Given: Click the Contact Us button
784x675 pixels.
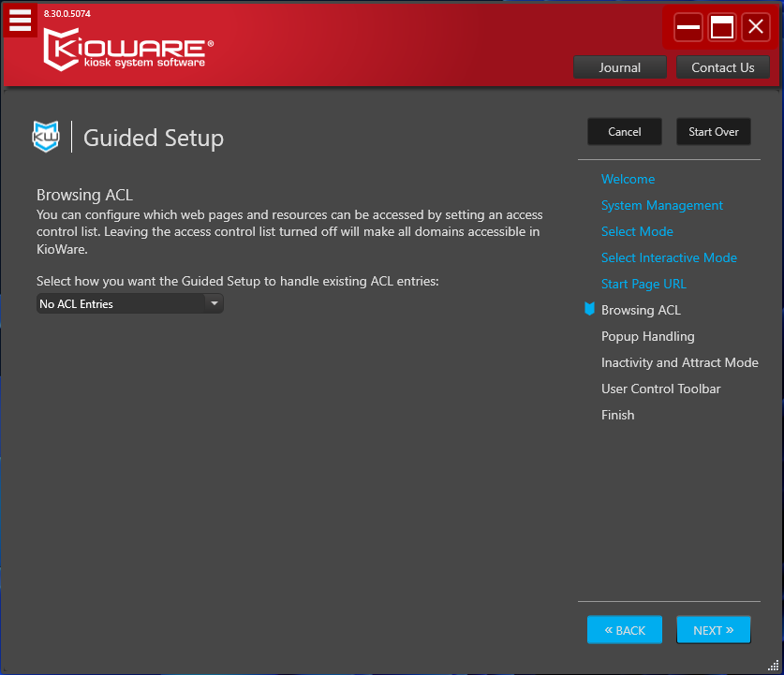Looking at the screenshot, I should [x=722, y=66].
